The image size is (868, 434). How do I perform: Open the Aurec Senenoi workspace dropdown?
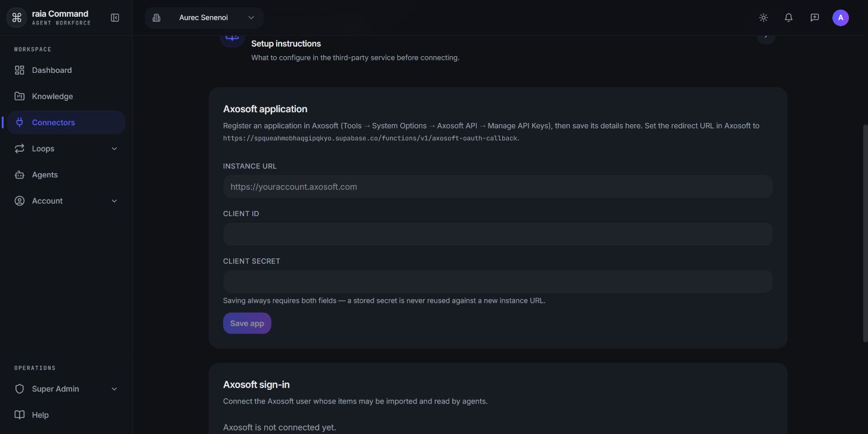point(203,18)
